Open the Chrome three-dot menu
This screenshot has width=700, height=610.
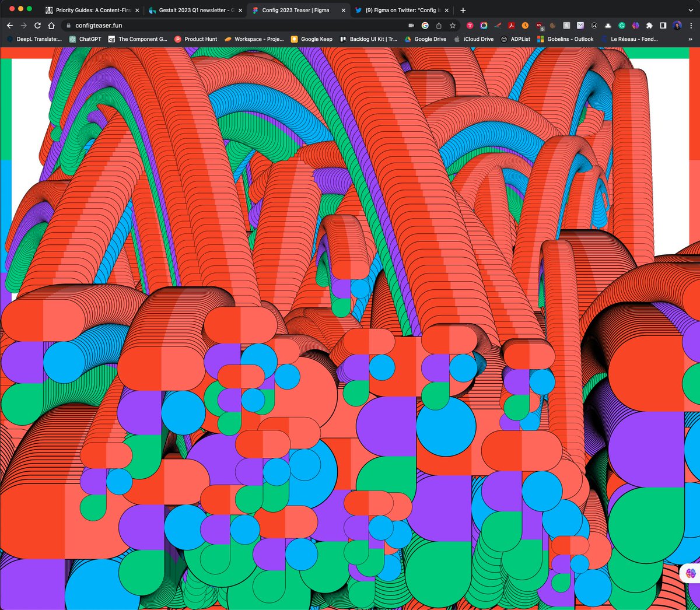(x=691, y=26)
